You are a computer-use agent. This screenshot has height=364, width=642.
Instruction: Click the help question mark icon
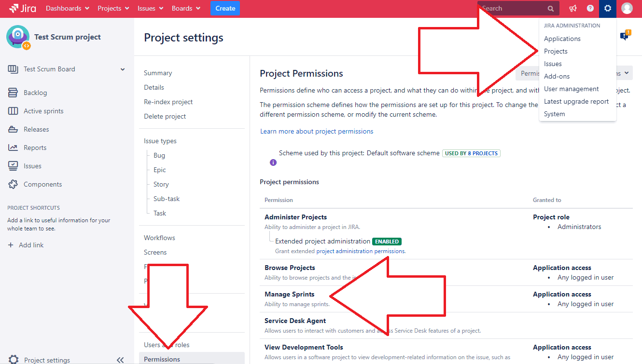590,8
